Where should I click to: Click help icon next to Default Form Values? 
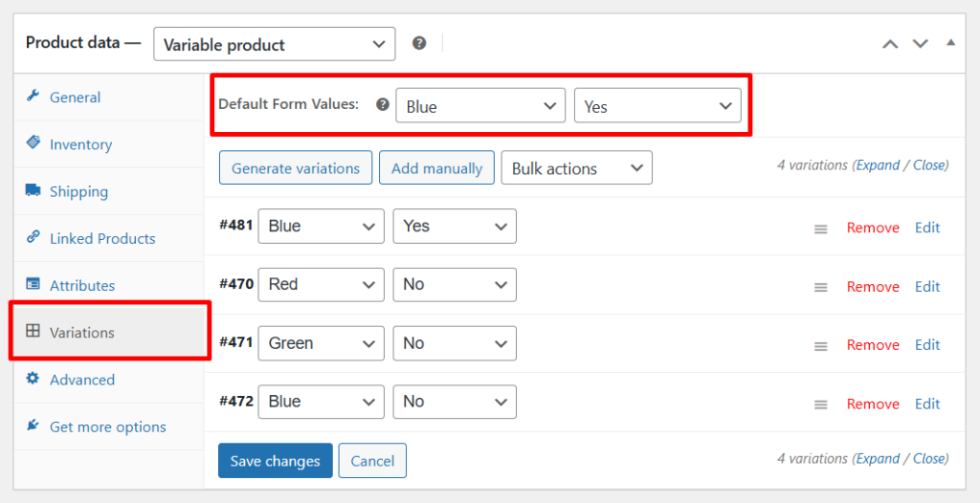383,104
